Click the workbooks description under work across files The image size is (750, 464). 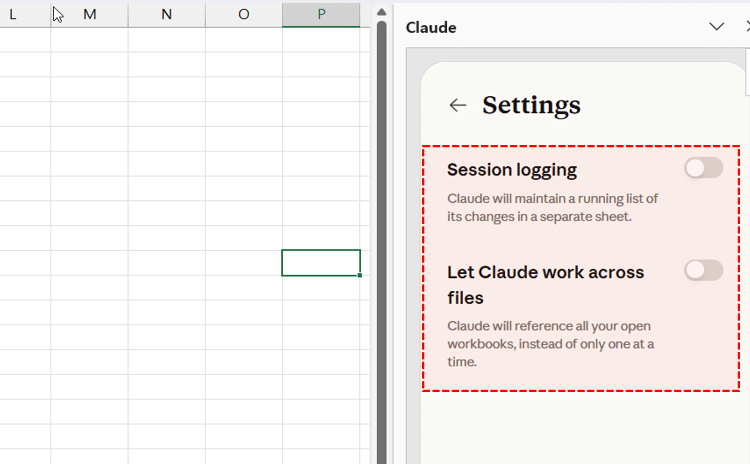click(550, 344)
